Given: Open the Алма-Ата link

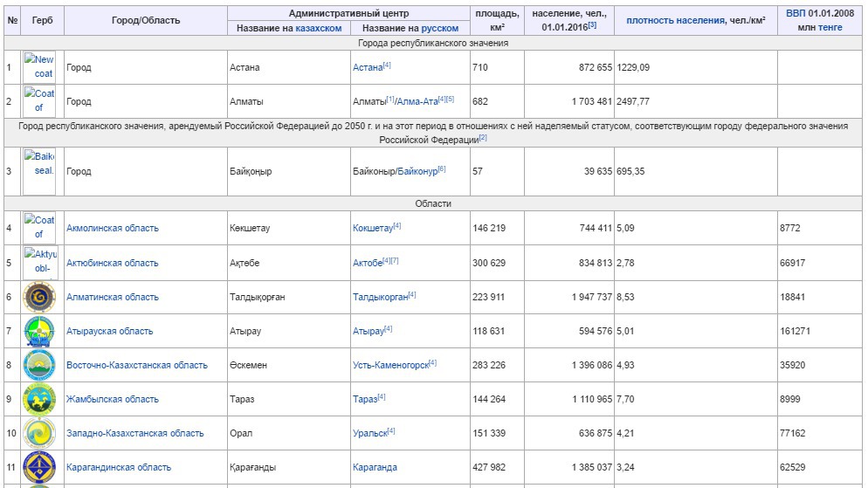Looking at the screenshot, I should pyautogui.click(x=417, y=101).
